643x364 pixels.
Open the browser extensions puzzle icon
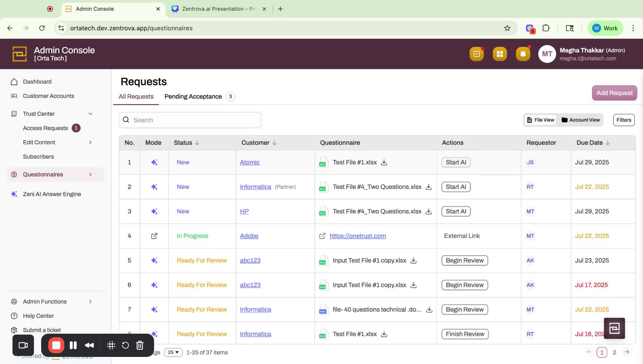pyautogui.click(x=546, y=28)
